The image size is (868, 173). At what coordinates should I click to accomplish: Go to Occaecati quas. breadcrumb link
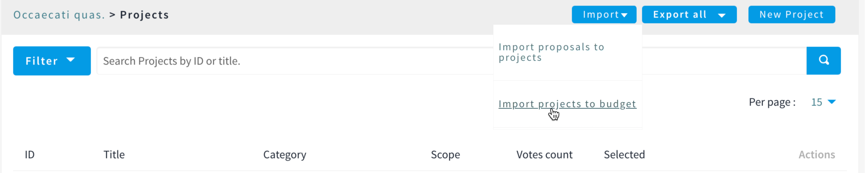59,15
